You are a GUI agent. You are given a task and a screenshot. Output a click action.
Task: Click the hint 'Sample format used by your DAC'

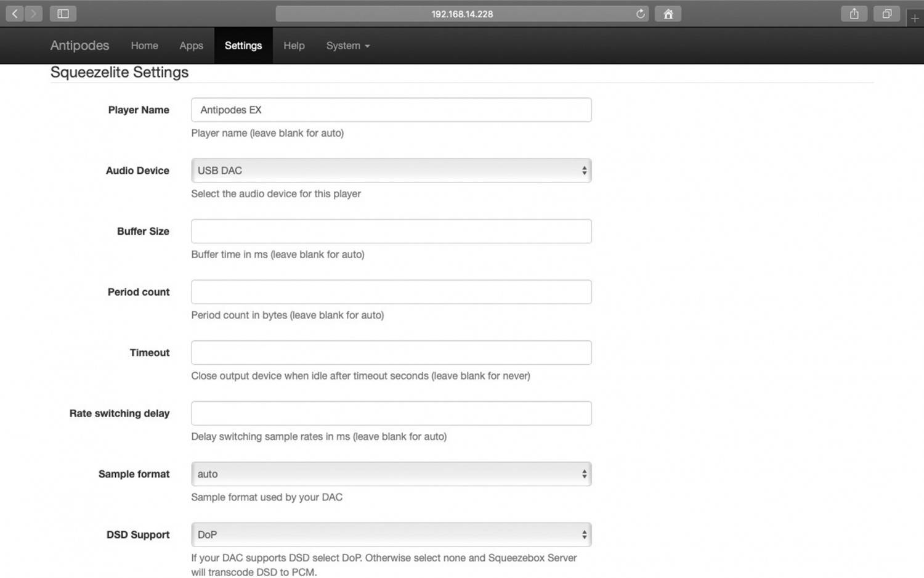pos(267,497)
